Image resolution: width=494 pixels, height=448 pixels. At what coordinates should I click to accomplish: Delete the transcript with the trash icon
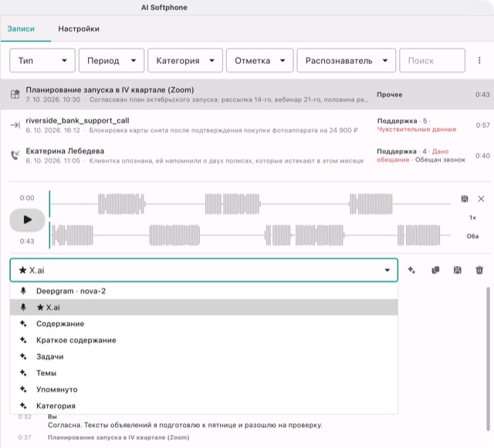[x=479, y=270]
